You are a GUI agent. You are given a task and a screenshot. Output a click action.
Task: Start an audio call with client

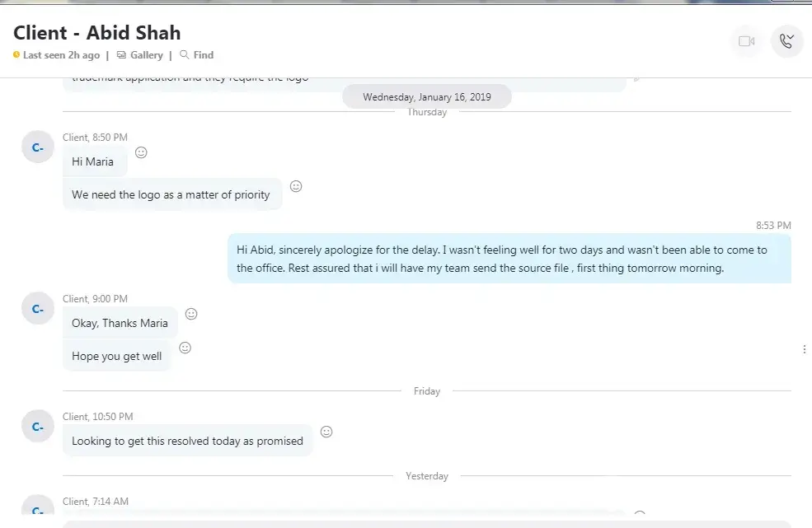coord(786,41)
